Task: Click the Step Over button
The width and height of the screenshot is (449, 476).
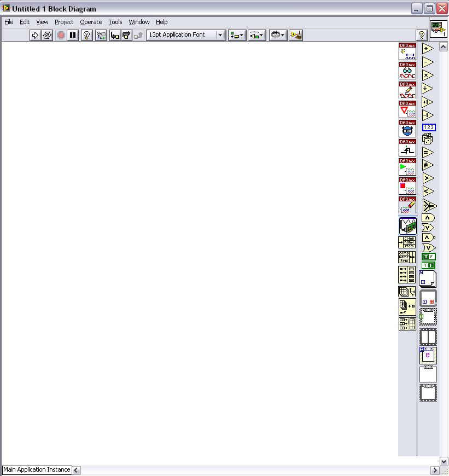Action: pyautogui.click(x=126, y=35)
